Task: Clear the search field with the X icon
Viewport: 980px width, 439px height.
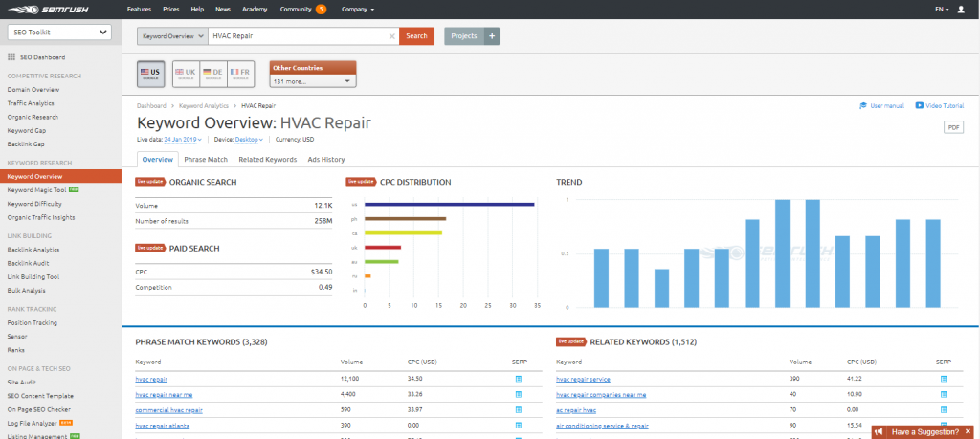Action: (x=391, y=36)
